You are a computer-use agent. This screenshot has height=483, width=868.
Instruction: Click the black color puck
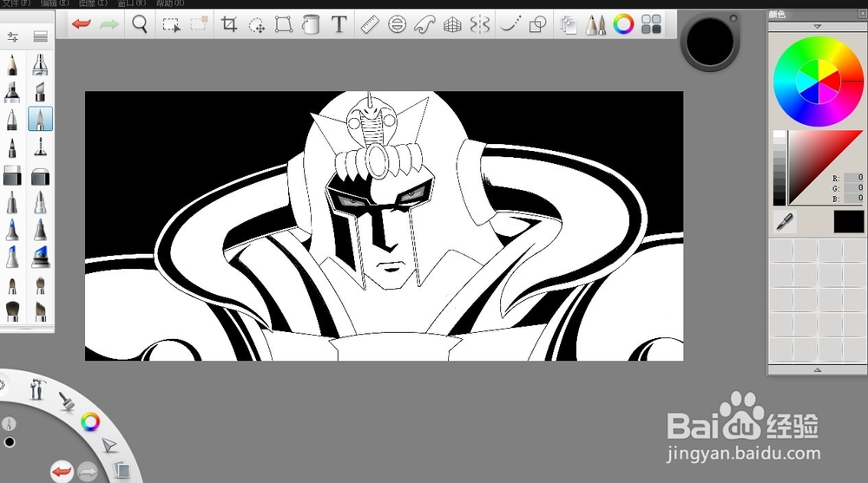[710, 42]
